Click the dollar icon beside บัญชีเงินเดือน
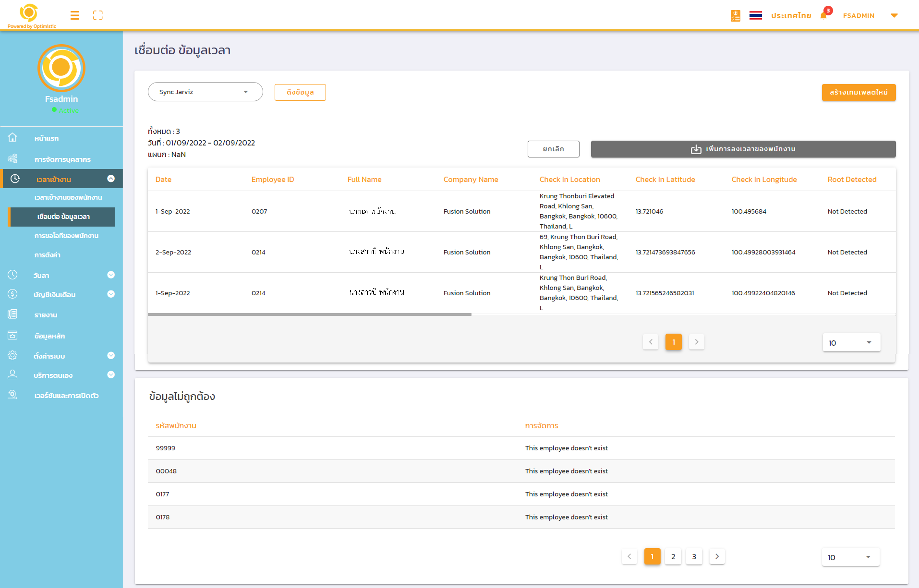919x588 pixels. pyautogui.click(x=13, y=294)
